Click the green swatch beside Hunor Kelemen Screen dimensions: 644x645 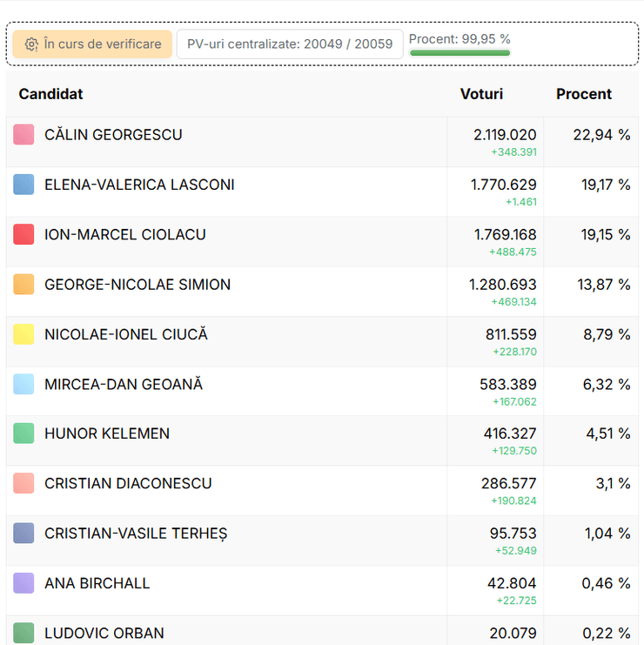(x=24, y=433)
